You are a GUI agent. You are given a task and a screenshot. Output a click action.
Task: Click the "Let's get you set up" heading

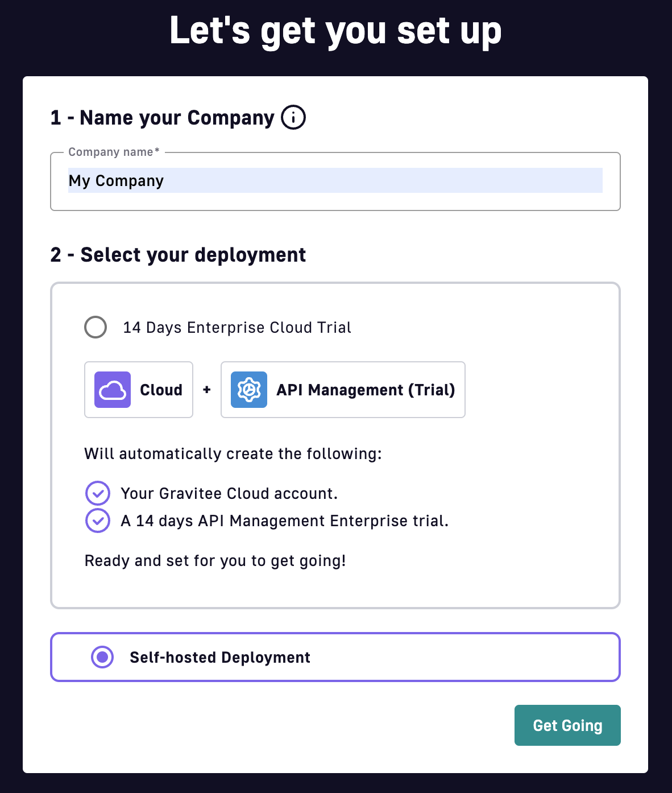click(335, 31)
